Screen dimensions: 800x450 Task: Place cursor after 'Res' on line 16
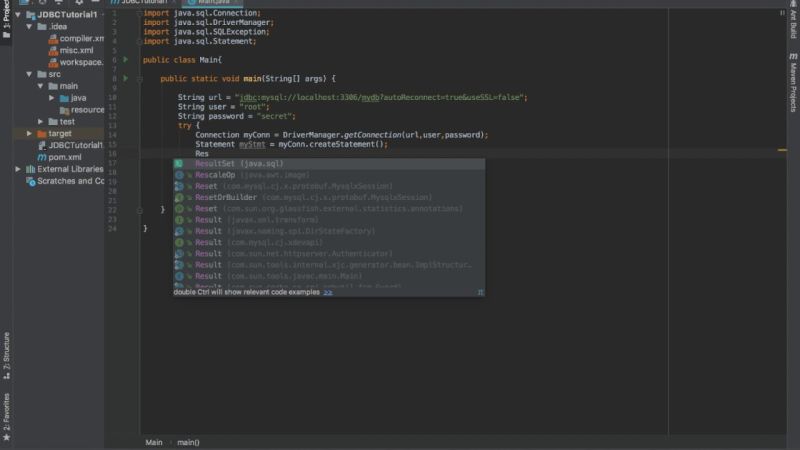click(x=209, y=154)
